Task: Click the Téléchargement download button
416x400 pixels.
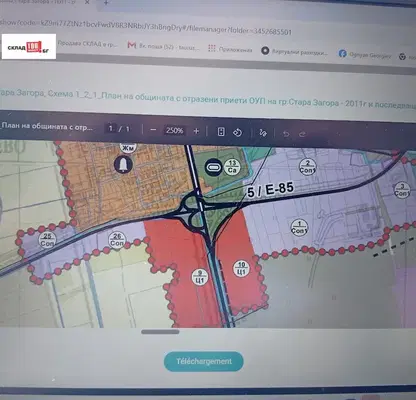Action: click(x=204, y=361)
